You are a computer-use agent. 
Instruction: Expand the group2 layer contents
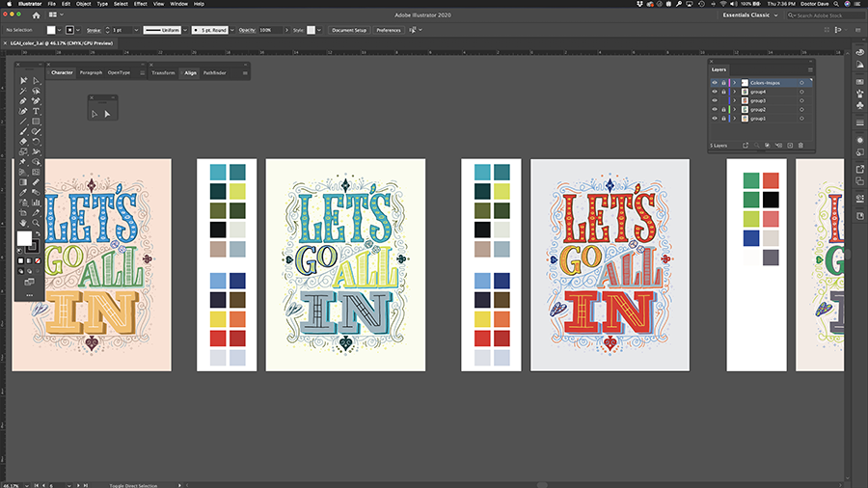click(735, 110)
